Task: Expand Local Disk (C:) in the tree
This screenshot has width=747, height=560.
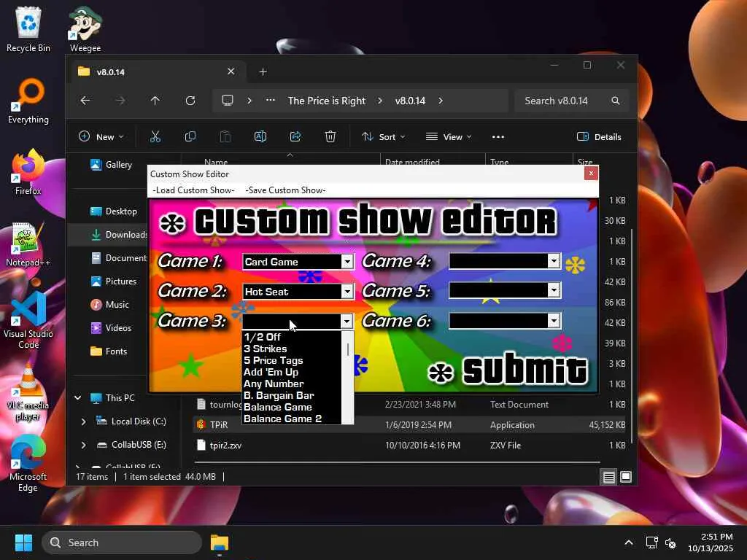Action: tap(83, 421)
